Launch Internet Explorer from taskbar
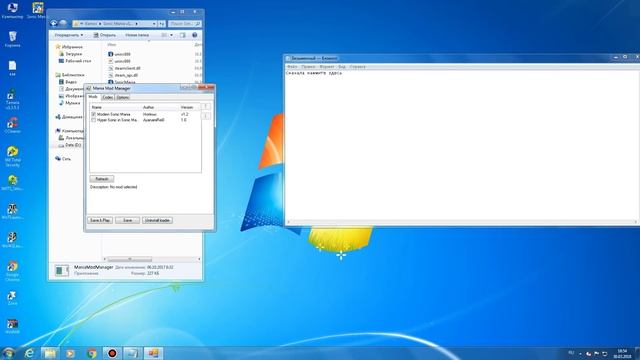640x360 pixels. tap(29, 353)
